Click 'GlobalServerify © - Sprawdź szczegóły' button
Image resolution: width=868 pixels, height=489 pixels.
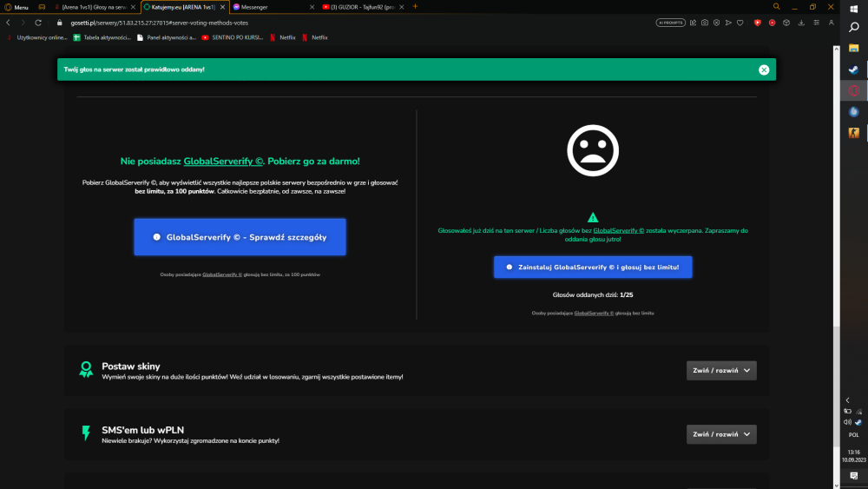tap(240, 237)
